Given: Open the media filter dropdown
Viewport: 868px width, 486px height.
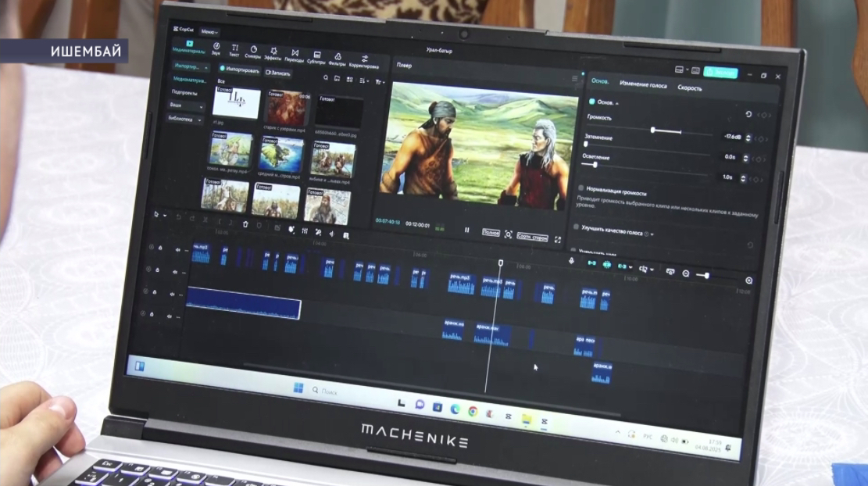Looking at the screenshot, I should pos(379,82).
